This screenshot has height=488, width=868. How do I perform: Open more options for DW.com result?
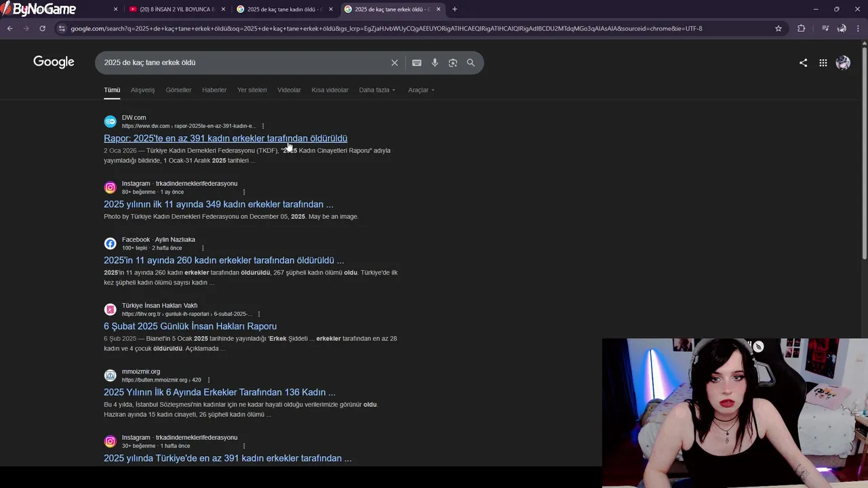click(263, 126)
